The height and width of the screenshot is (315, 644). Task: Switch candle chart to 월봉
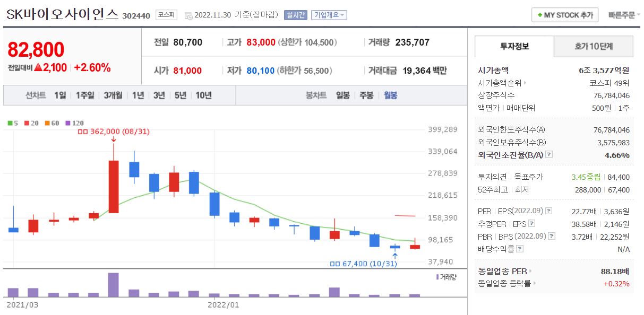pos(390,95)
